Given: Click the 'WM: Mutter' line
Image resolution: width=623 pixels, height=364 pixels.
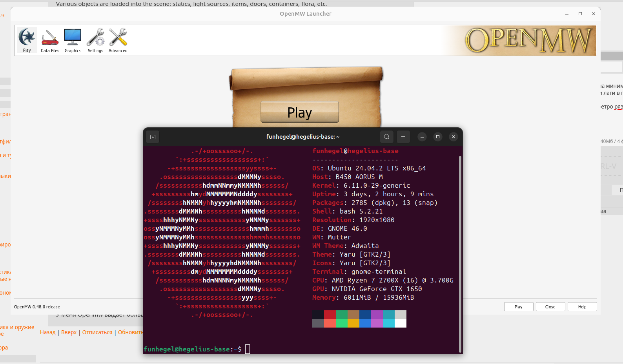Looking at the screenshot, I should (332, 237).
